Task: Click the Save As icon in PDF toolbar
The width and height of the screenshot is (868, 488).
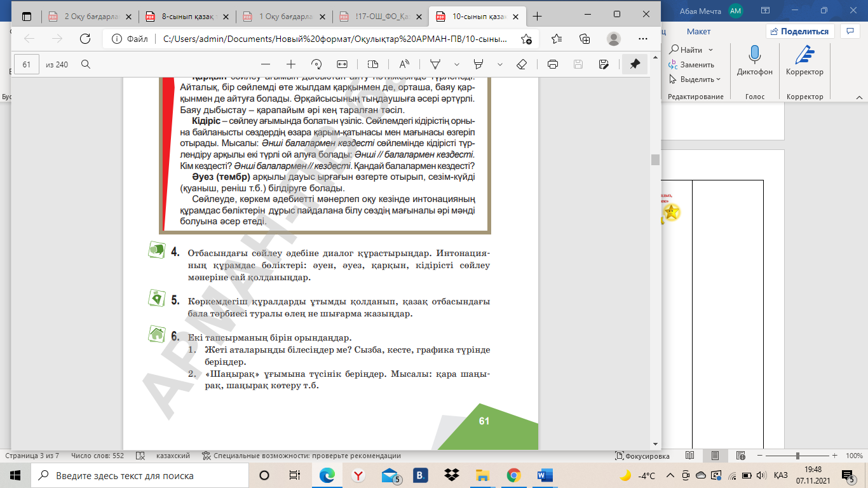Action: click(x=604, y=64)
